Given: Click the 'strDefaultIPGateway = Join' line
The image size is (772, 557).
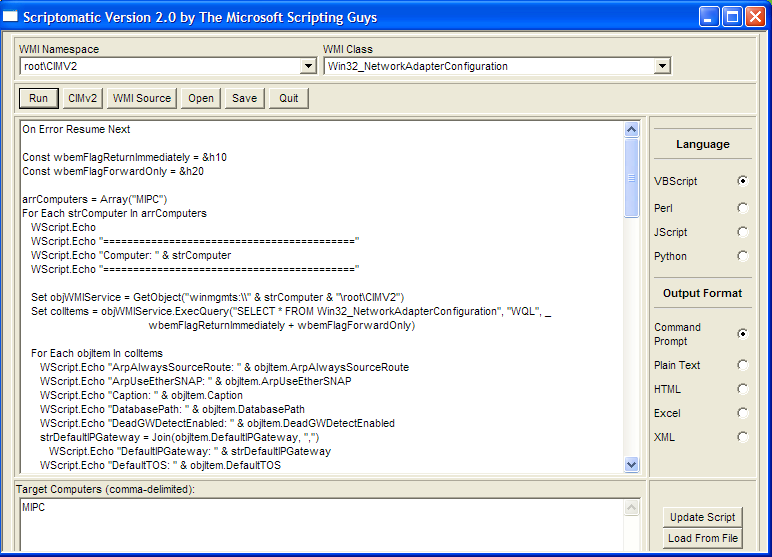Looking at the screenshot, I should coord(180,437).
